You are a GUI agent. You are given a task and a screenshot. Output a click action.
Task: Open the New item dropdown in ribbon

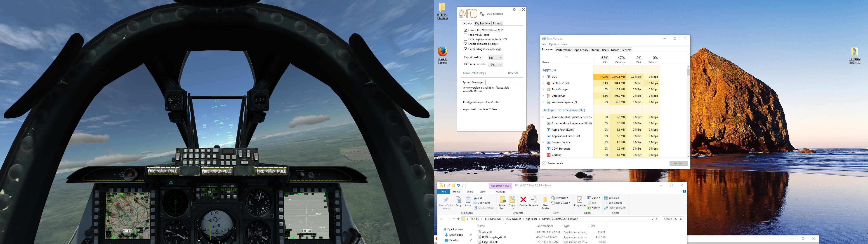coord(560,198)
